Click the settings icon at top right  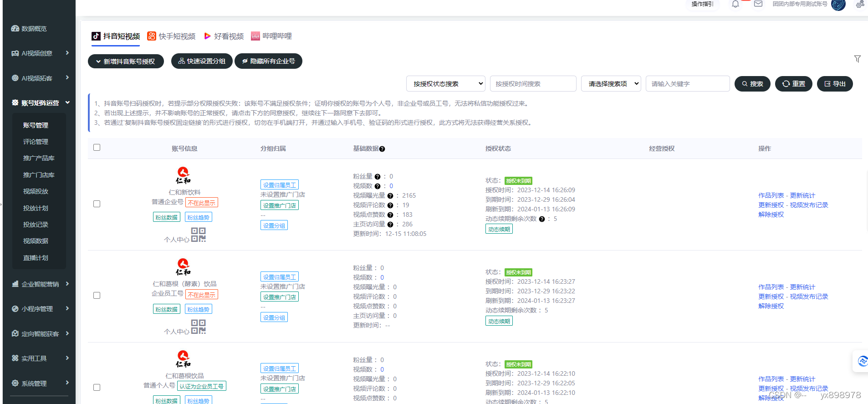[x=860, y=4]
